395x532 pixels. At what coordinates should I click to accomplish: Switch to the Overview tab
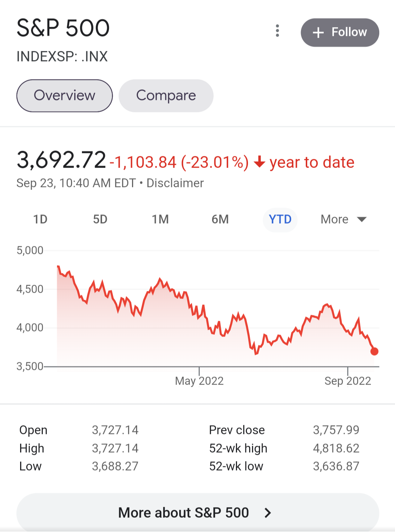pos(64,96)
